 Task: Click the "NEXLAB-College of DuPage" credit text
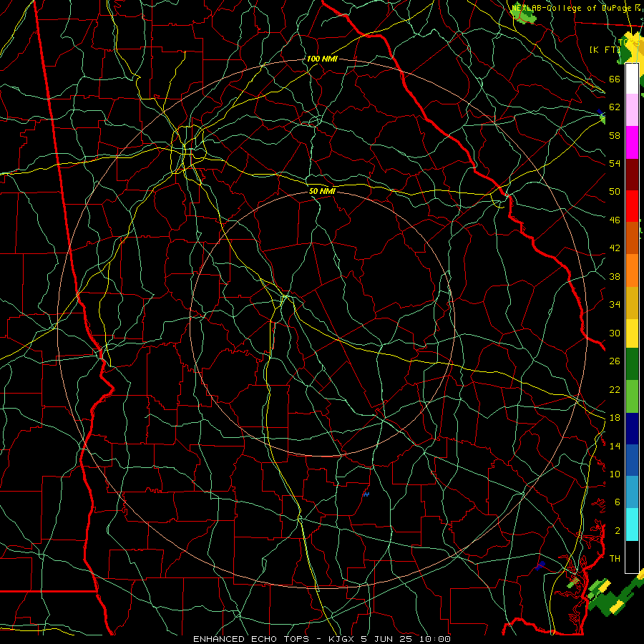571,8
